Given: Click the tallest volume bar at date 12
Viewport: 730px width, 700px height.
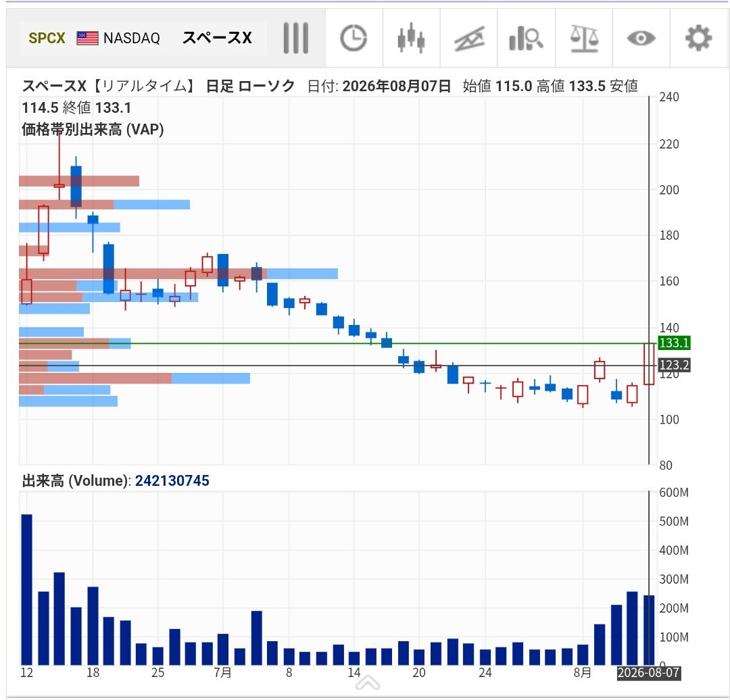Looking at the screenshot, I should pos(27,589).
